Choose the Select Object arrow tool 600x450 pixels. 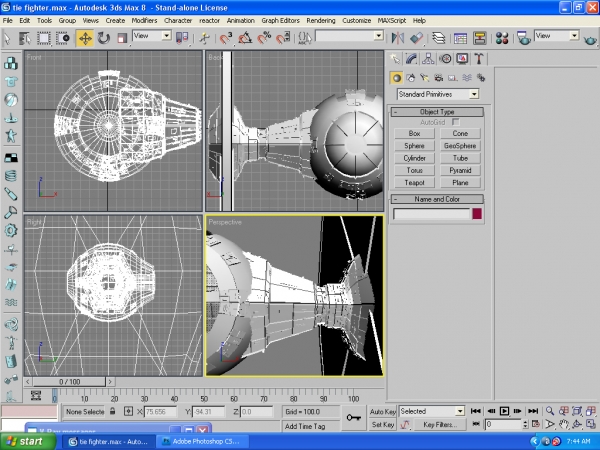point(7,38)
